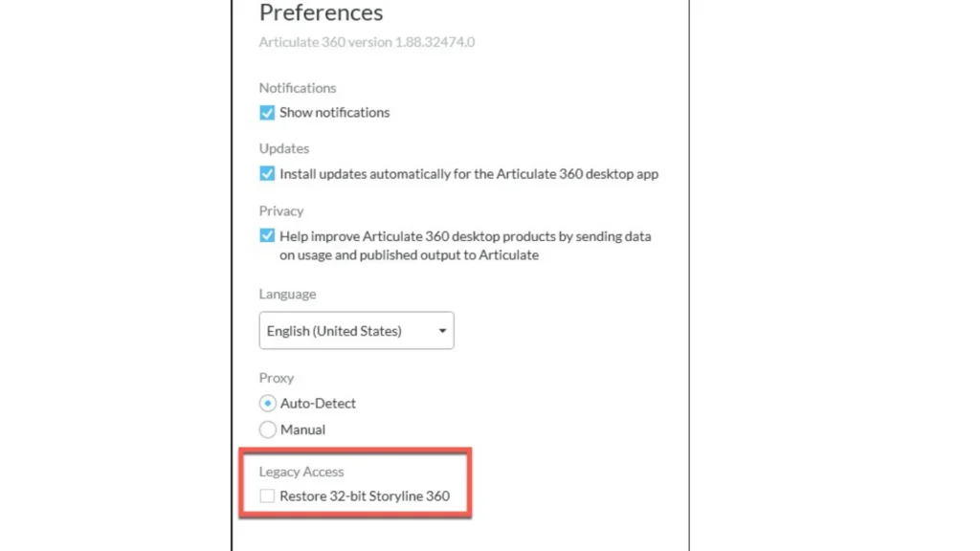
Task: Select English (United States) in the language field
Action: [335, 330]
